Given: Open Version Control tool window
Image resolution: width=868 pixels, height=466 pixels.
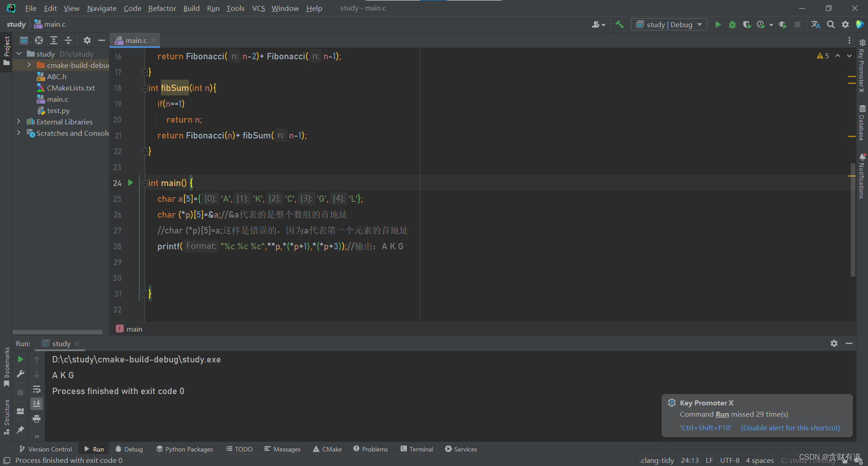Looking at the screenshot, I should tap(45, 449).
